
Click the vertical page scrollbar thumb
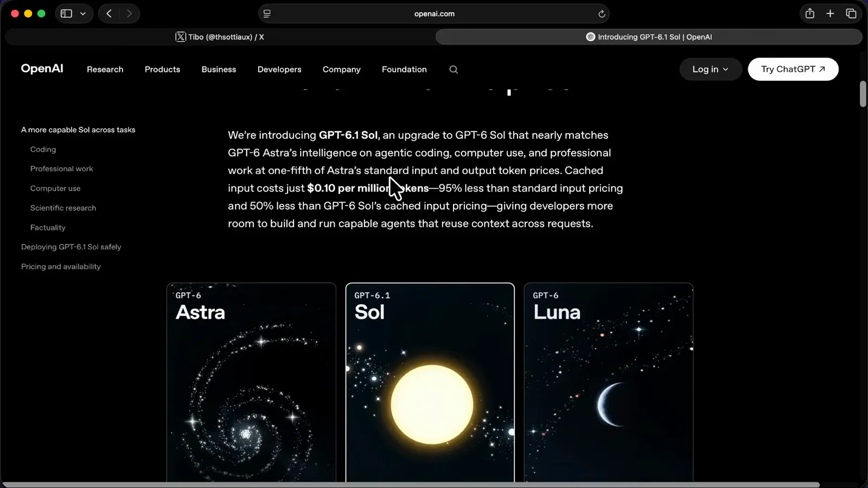tap(863, 94)
